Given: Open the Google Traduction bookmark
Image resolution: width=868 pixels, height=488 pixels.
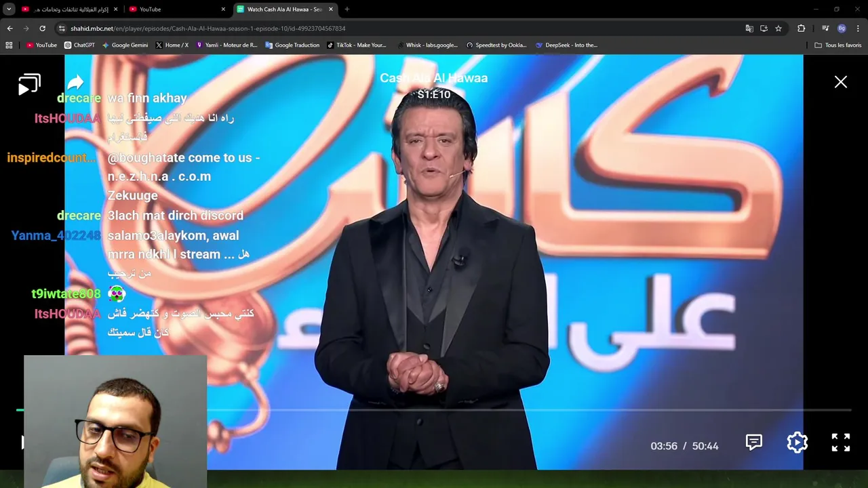Looking at the screenshot, I should pos(292,45).
